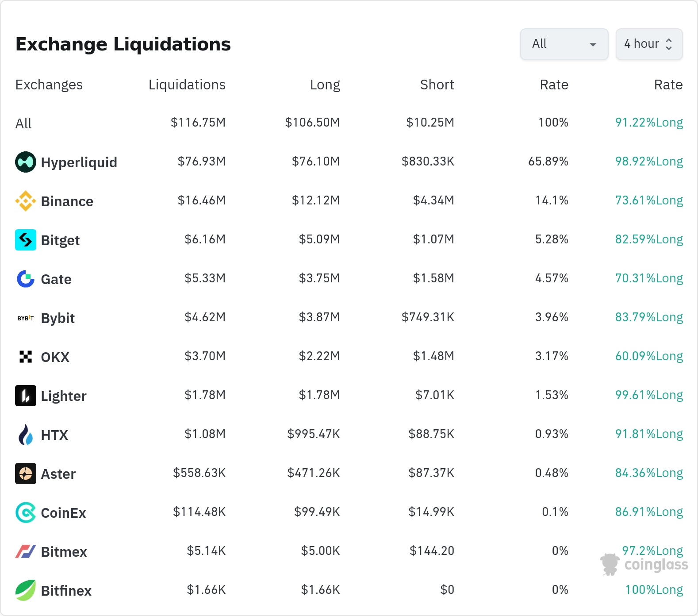This screenshot has height=616, width=698.
Task: Click the Binance logo icon
Action: click(26, 201)
